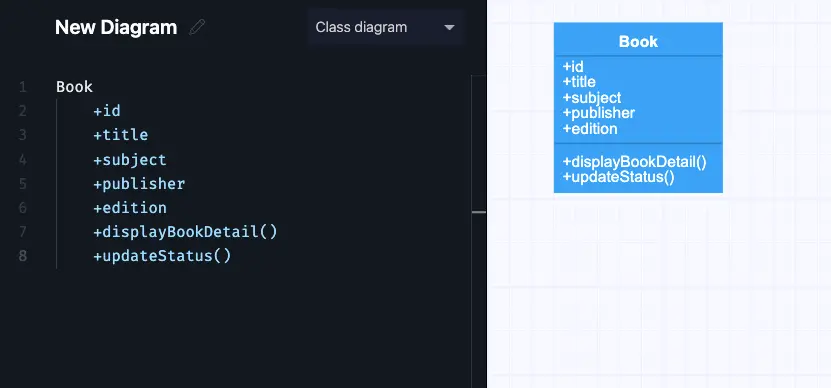Image resolution: width=831 pixels, height=388 pixels.
Task: Click the +publisher attribute in the Book diagram
Action: click(599, 113)
